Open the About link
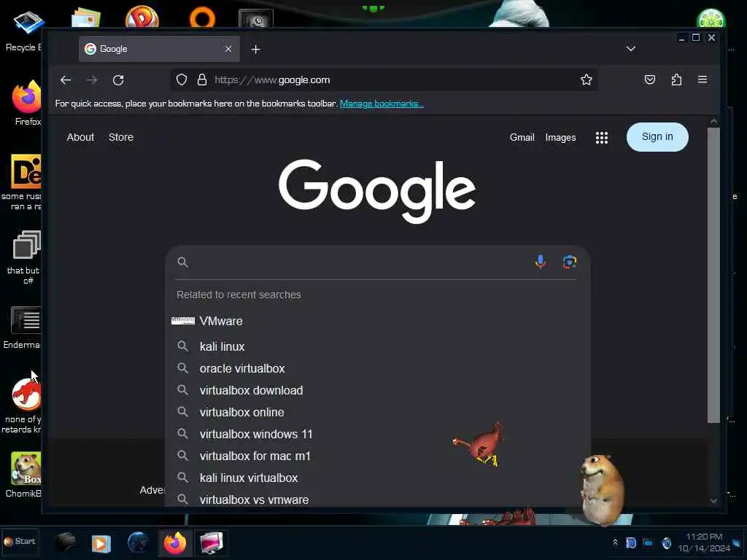The image size is (747, 560). [80, 137]
